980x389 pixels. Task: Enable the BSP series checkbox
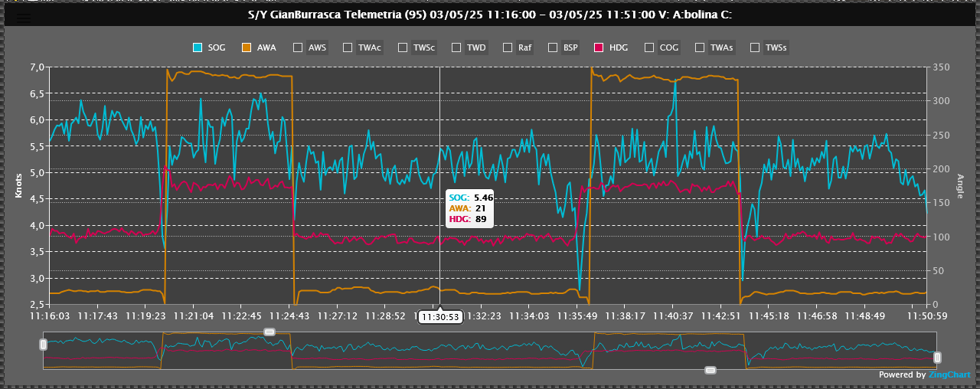[x=553, y=47]
